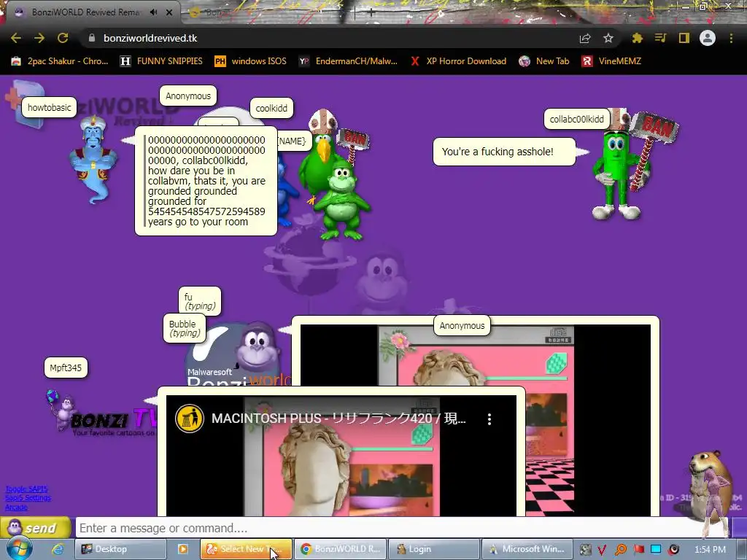Switch to the Microsoft Win... taskbar window

527,549
